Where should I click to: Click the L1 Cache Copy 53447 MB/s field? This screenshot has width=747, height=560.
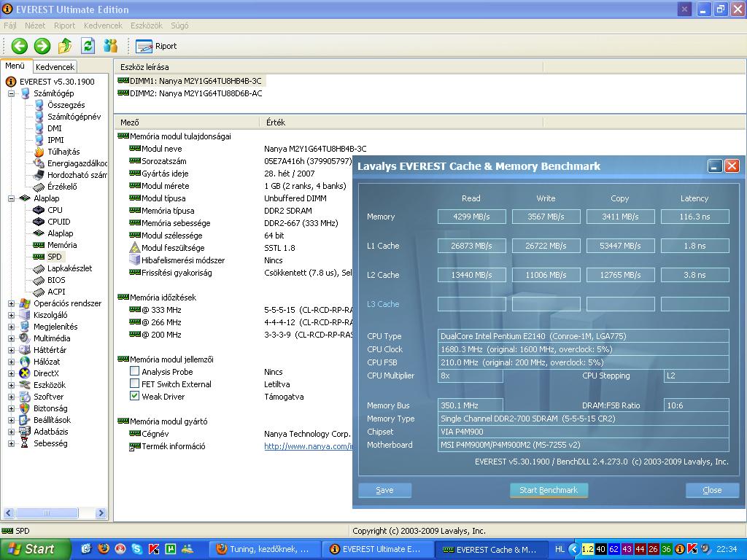[620, 246]
